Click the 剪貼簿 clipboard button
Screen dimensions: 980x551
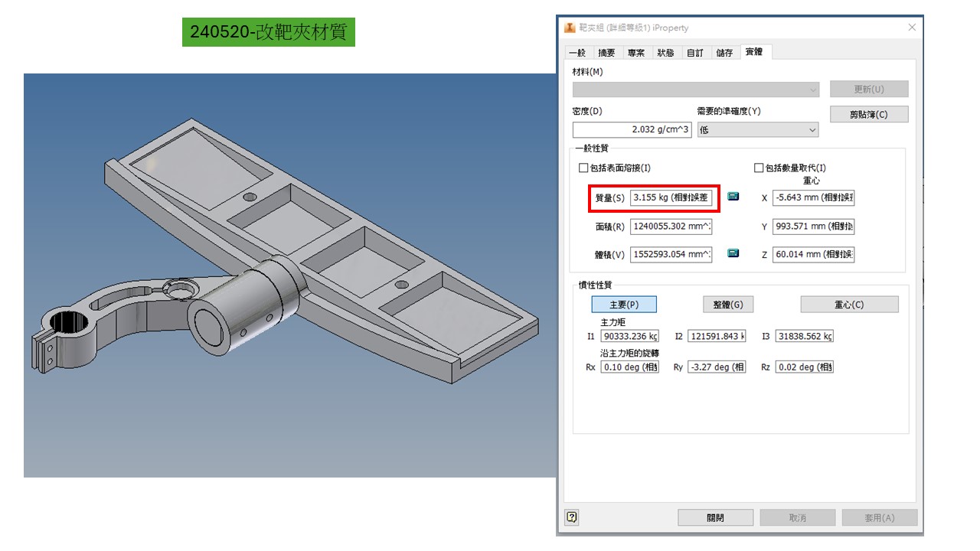[x=868, y=115]
